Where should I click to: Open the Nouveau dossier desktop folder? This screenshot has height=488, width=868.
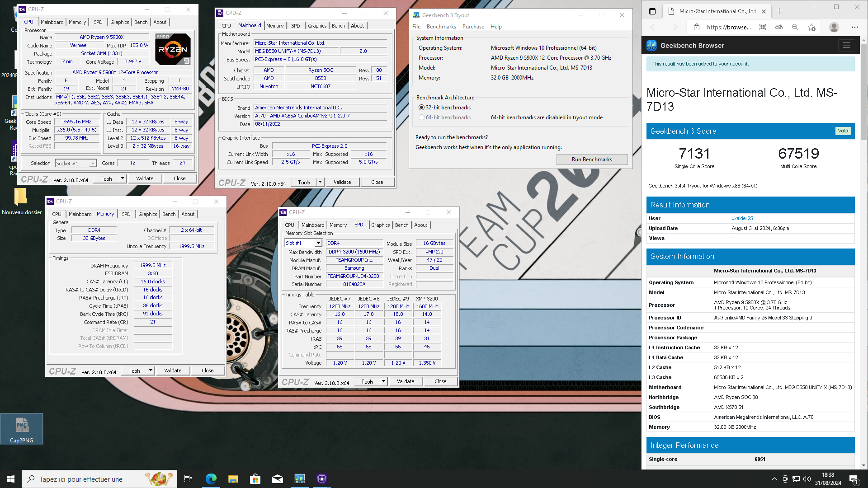[21, 201]
